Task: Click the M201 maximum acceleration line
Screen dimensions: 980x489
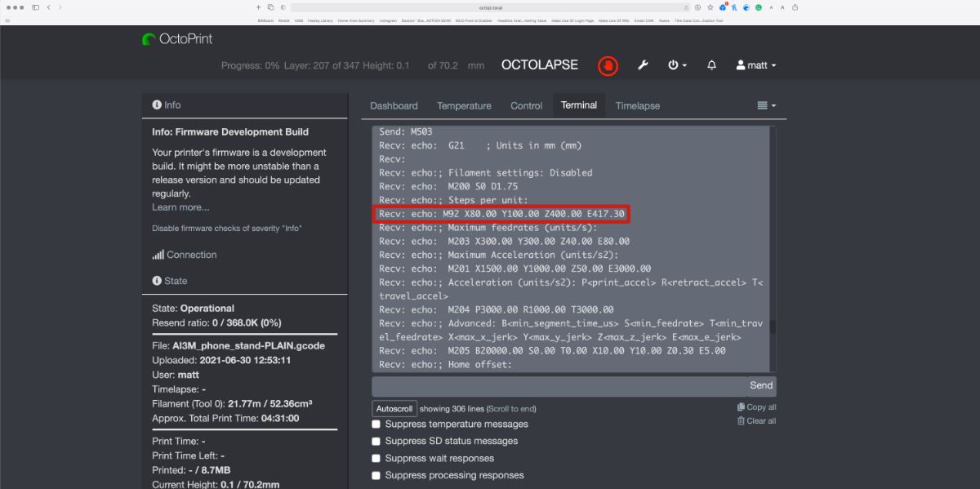Action: [514, 269]
